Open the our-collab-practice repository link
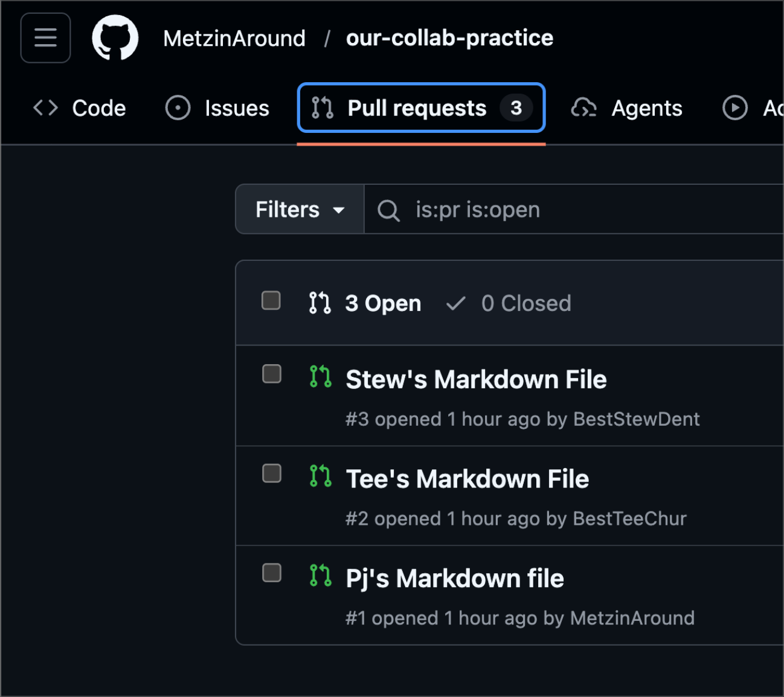The width and height of the screenshot is (784, 697). point(449,38)
